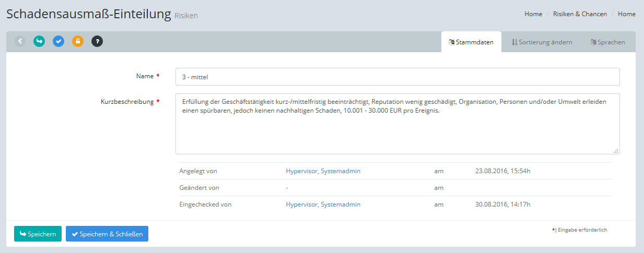The width and height of the screenshot is (644, 253).
Task: Select the Sprachen tab
Action: (607, 42)
